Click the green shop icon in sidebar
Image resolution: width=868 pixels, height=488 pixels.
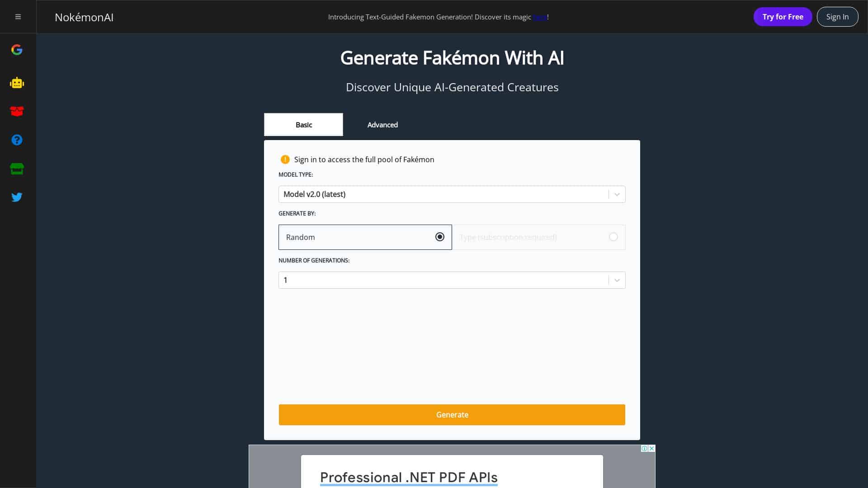pyautogui.click(x=17, y=169)
